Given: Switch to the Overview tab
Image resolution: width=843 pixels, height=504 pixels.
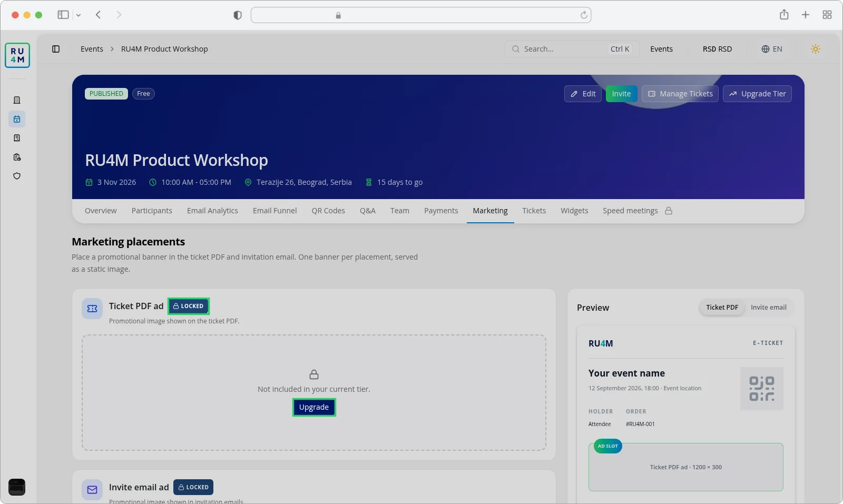Looking at the screenshot, I should 101,211.
